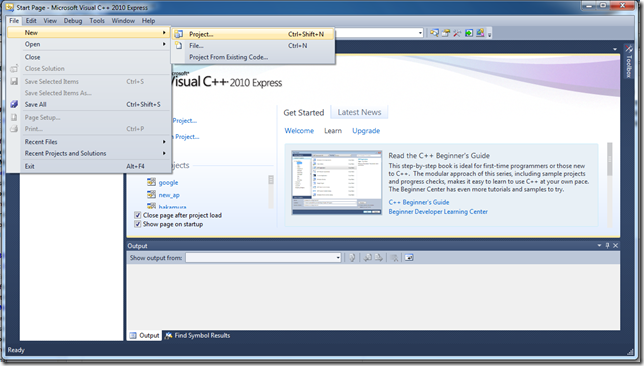Viewport: 644px width, 366px height.
Task: Click the Beginner's Guide thumbnail image
Action: click(337, 182)
